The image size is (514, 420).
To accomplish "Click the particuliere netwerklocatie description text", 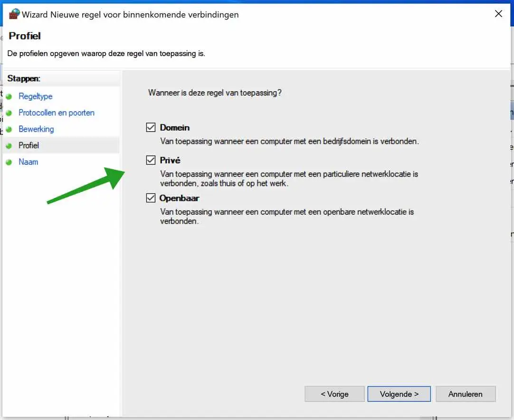I will click(x=289, y=179).
